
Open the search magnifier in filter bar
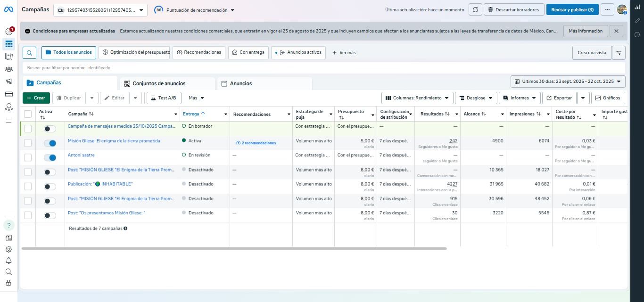tap(29, 53)
